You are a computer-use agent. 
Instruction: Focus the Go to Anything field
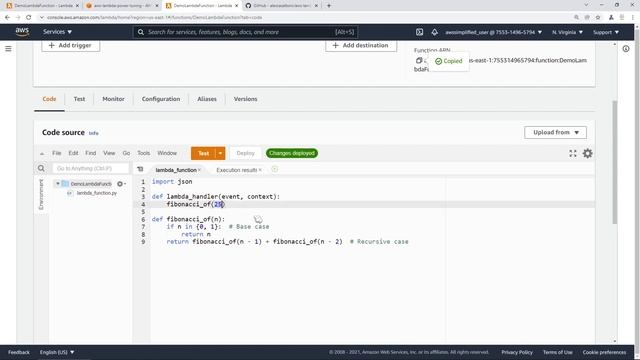click(x=91, y=168)
